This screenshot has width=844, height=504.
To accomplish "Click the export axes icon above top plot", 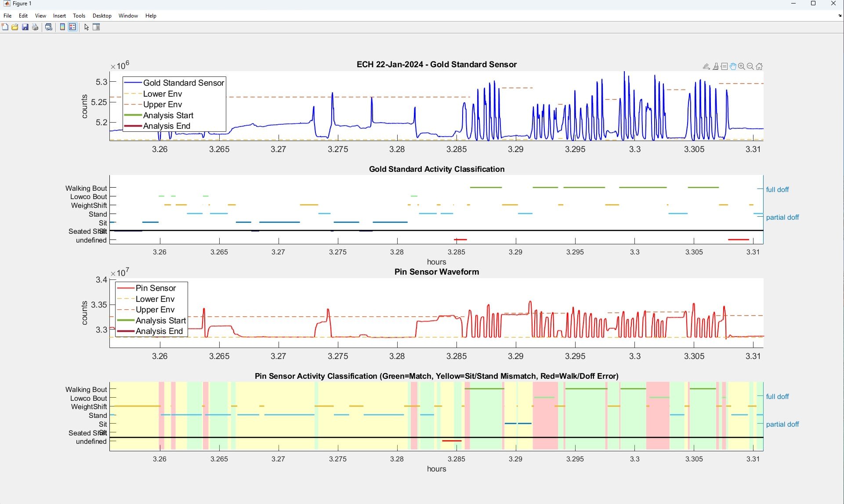I will coord(706,66).
